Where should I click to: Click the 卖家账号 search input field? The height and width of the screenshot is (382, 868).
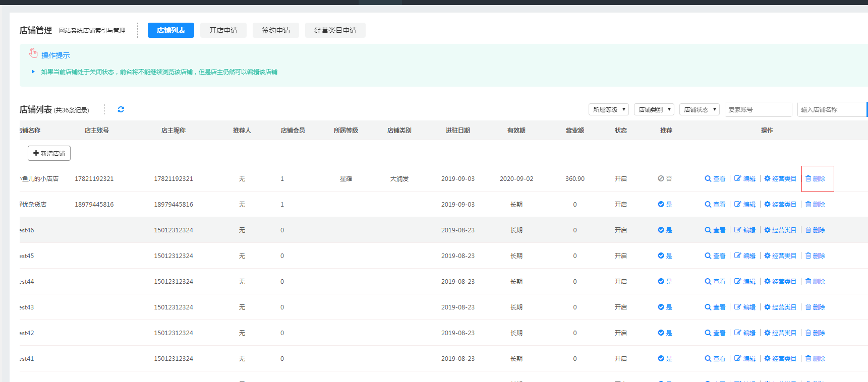pyautogui.click(x=758, y=109)
